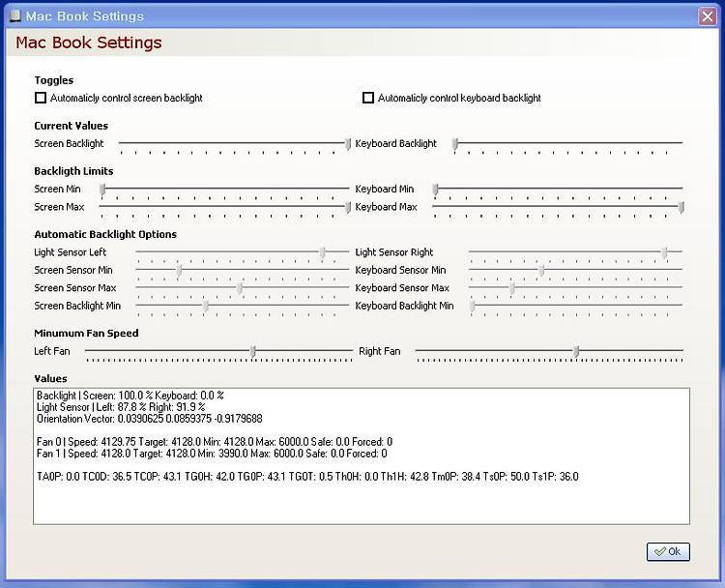725x588 pixels.
Task: Click the Light Sensor Right slider thumb
Action: click(x=664, y=252)
